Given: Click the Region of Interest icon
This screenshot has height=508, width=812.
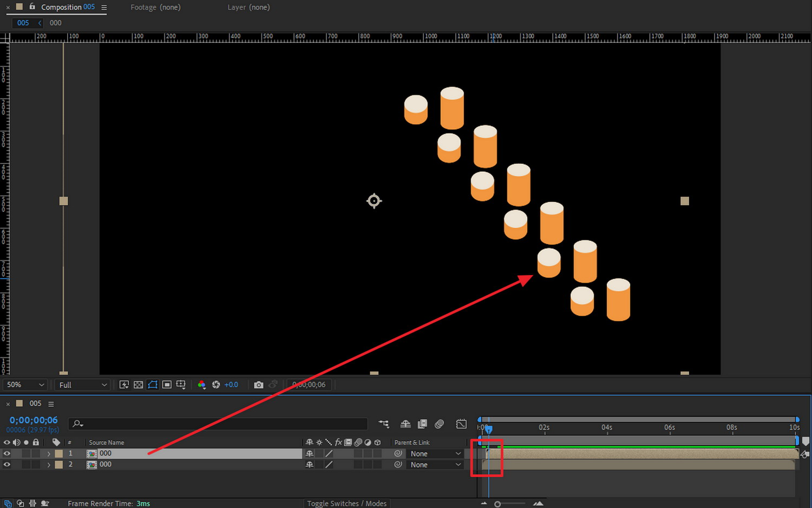Looking at the screenshot, I should [167, 385].
